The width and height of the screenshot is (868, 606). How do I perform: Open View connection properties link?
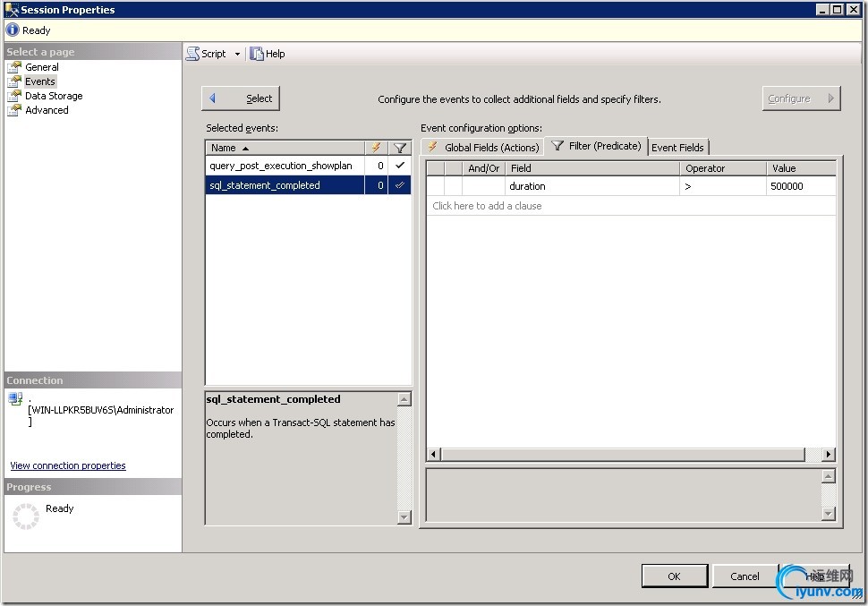point(67,465)
